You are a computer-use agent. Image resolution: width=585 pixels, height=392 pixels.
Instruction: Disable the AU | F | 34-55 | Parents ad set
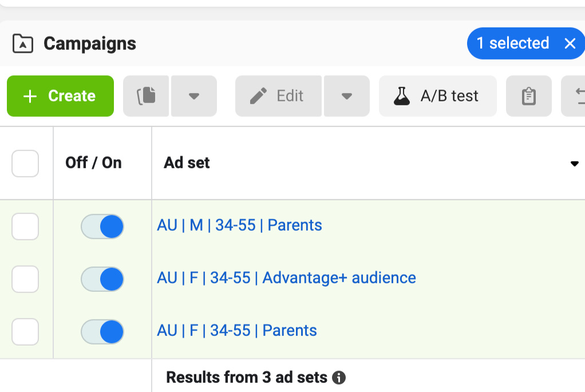[102, 332]
